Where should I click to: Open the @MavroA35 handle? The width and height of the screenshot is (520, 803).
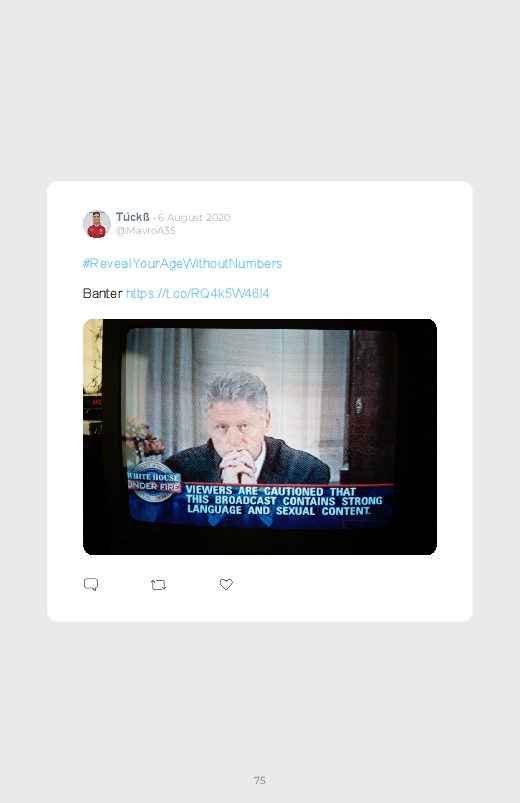(145, 230)
